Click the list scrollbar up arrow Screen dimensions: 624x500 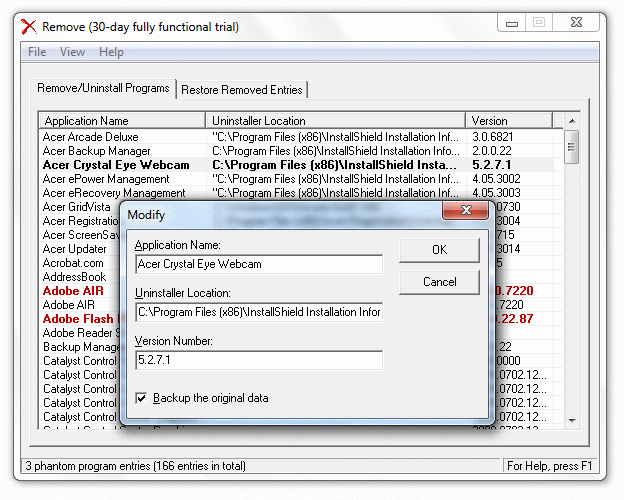572,121
